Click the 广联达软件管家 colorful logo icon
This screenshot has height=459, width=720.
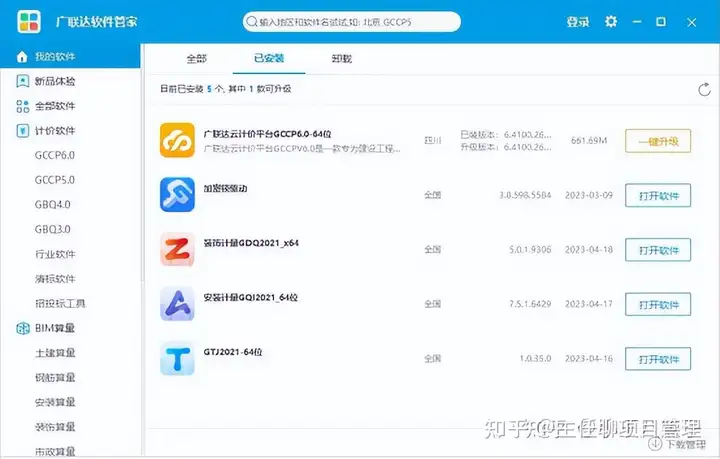[x=29, y=21]
